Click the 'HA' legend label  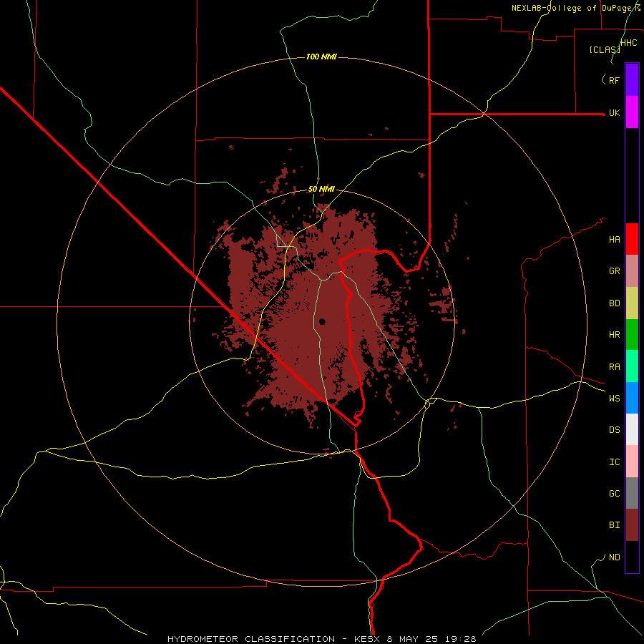615,240
